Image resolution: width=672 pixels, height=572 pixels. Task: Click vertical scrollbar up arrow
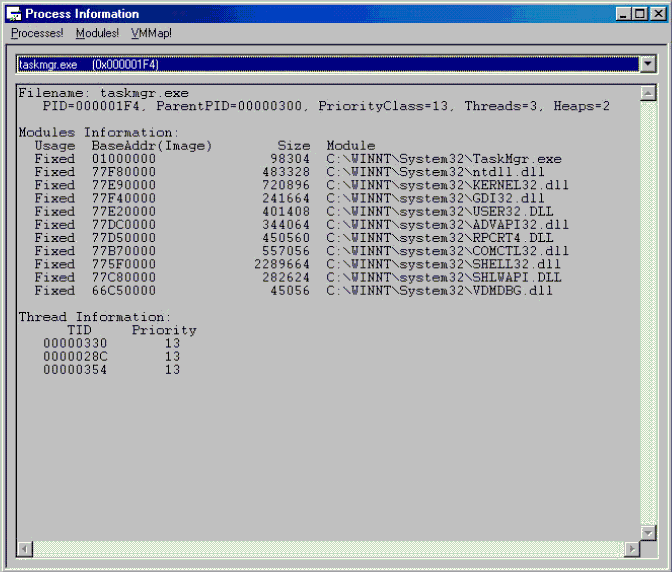[x=648, y=93]
